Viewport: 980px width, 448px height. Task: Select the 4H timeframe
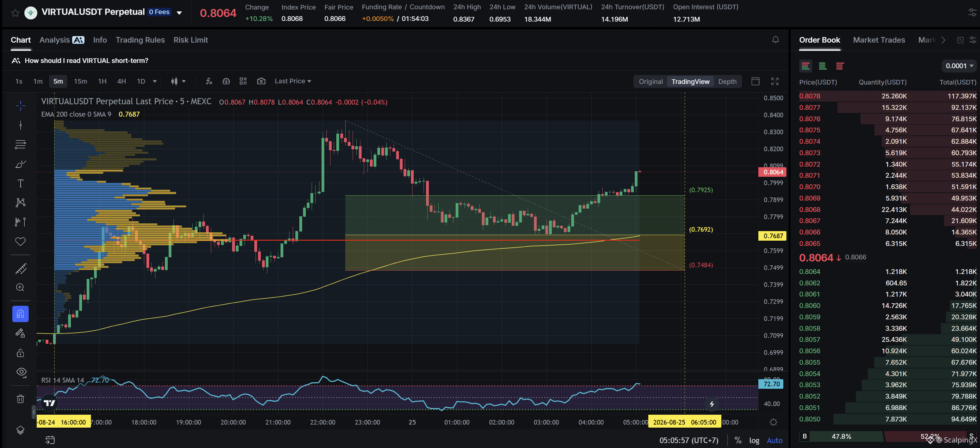[121, 81]
